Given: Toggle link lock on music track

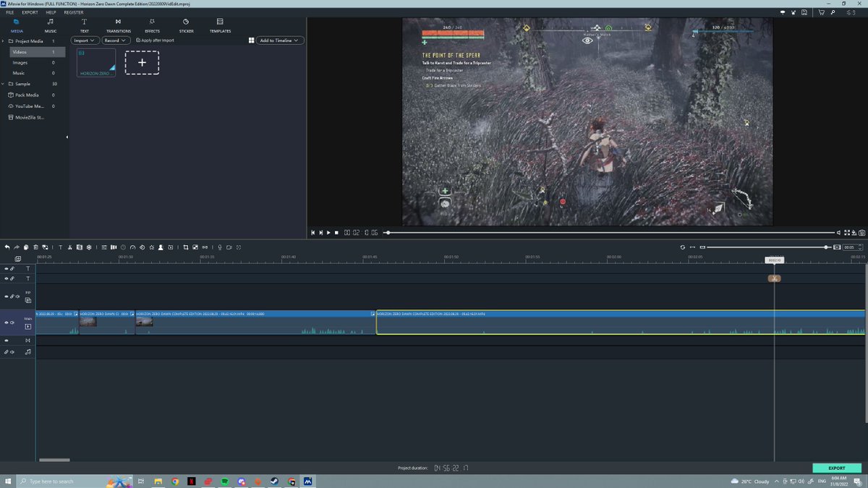Looking at the screenshot, I should 7,352.
